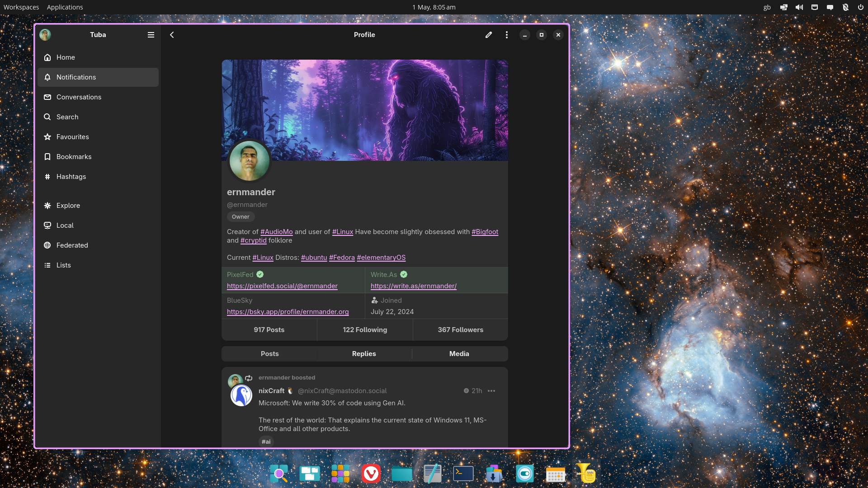Open Multitasking View in the dock
Image resolution: width=868 pixels, height=488 pixels.
(310, 474)
